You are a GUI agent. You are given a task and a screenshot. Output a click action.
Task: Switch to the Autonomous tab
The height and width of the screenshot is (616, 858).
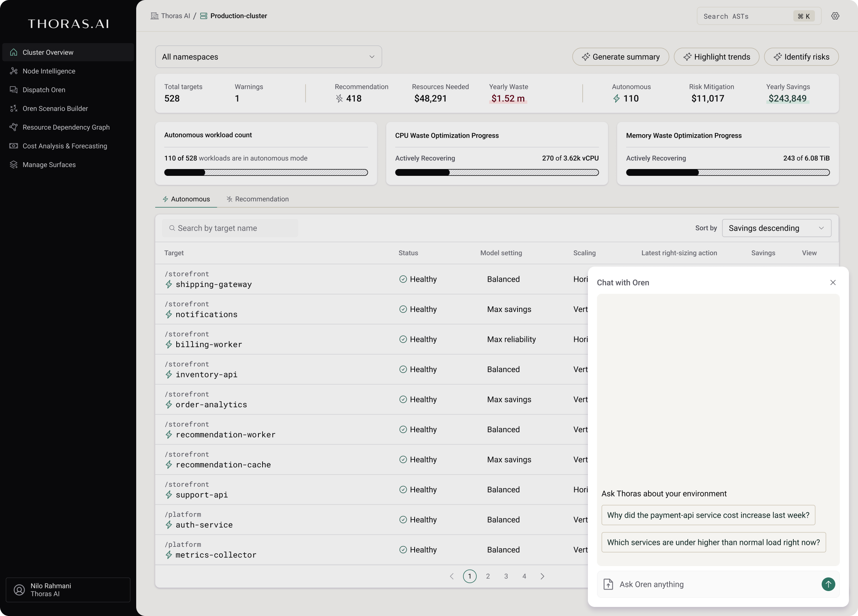(x=186, y=199)
